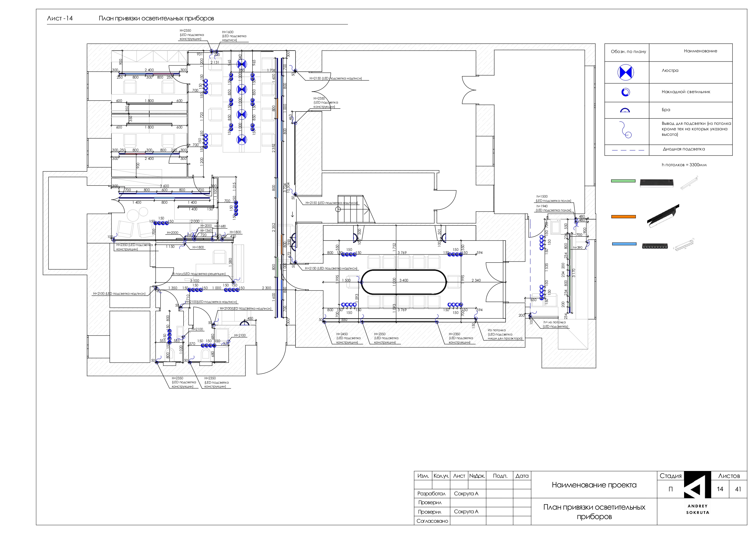Click the 'В полу (LED подсветка рецепции)' annotation
This screenshot has height=534, width=756.
pyautogui.click(x=199, y=274)
